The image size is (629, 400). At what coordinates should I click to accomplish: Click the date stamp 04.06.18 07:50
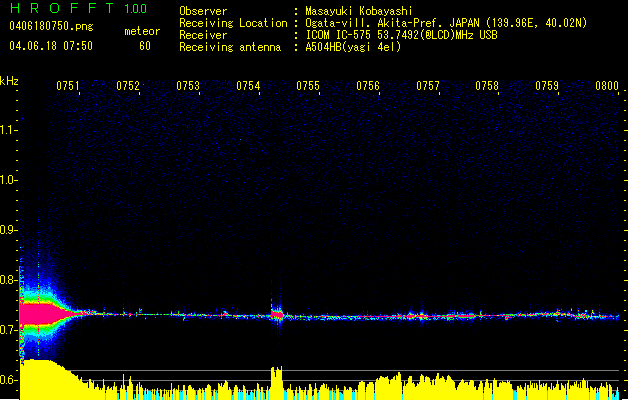pos(51,46)
